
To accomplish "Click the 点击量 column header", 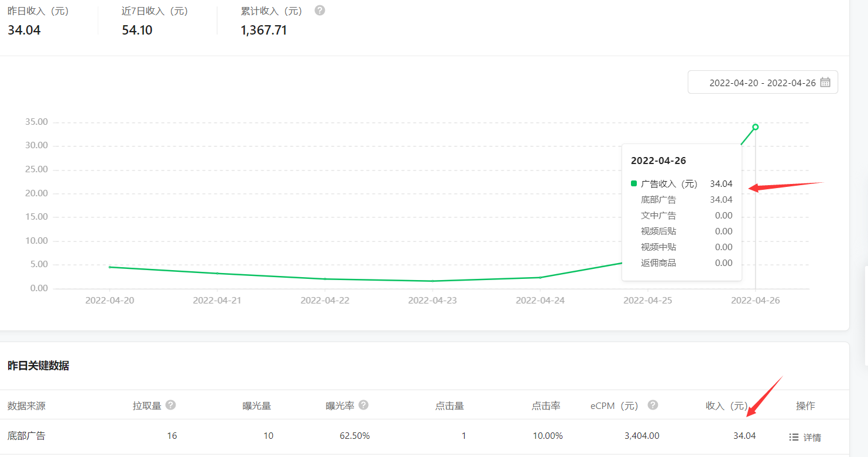I will pyautogui.click(x=450, y=405).
